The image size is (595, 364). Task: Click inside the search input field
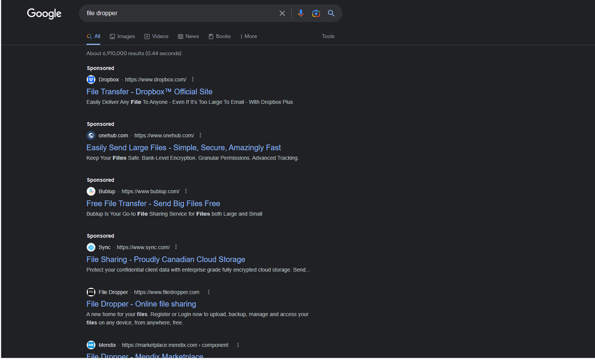click(174, 13)
